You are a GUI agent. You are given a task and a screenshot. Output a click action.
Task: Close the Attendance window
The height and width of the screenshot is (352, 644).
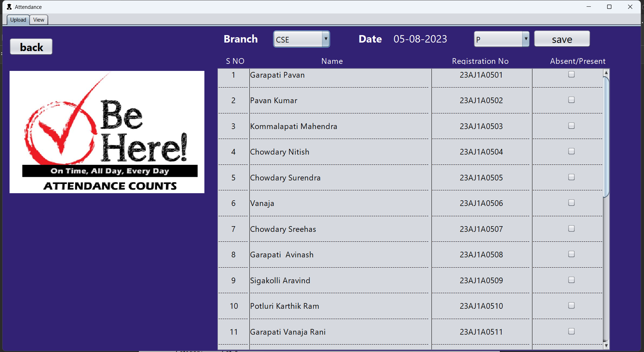tap(630, 7)
